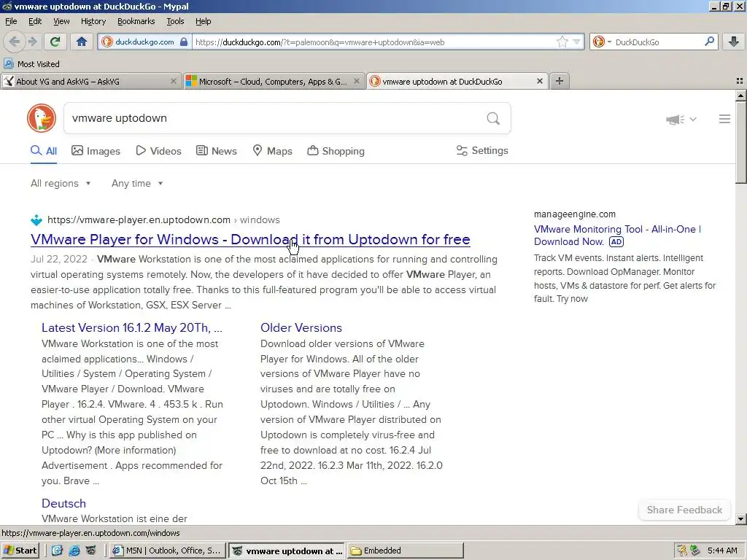The width and height of the screenshot is (747, 560).
Task: Launch Mypal from the quick launch raccoon icon
Action: (91, 551)
